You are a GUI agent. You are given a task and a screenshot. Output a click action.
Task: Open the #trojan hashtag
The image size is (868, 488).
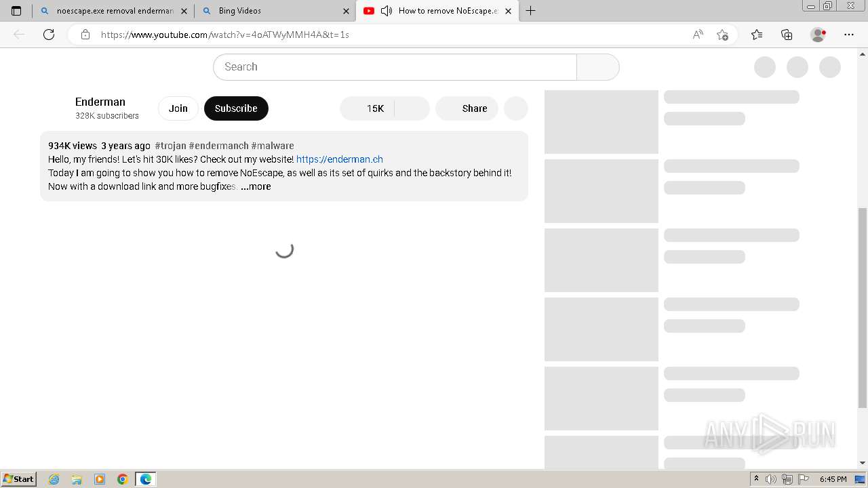170,146
